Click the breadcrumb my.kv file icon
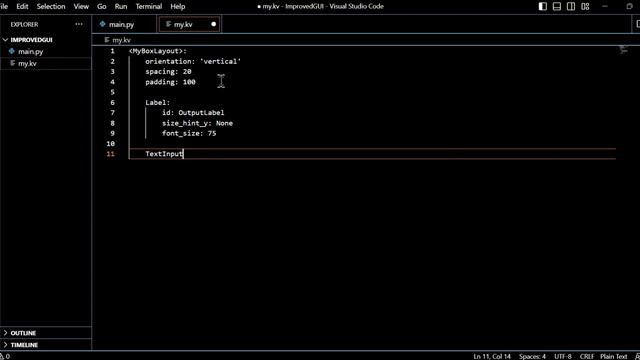Viewport: 640px width, 360px height. click(107, 40)
